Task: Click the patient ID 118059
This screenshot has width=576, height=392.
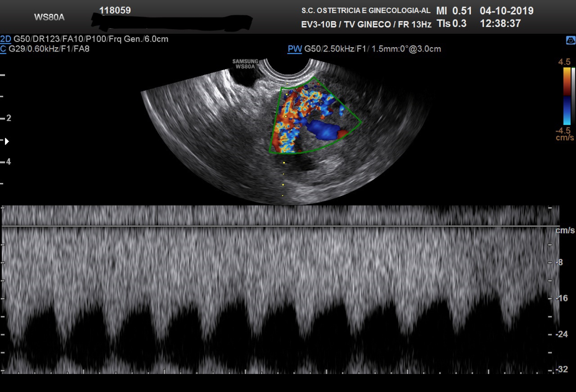Action: [x=115, y=10]
